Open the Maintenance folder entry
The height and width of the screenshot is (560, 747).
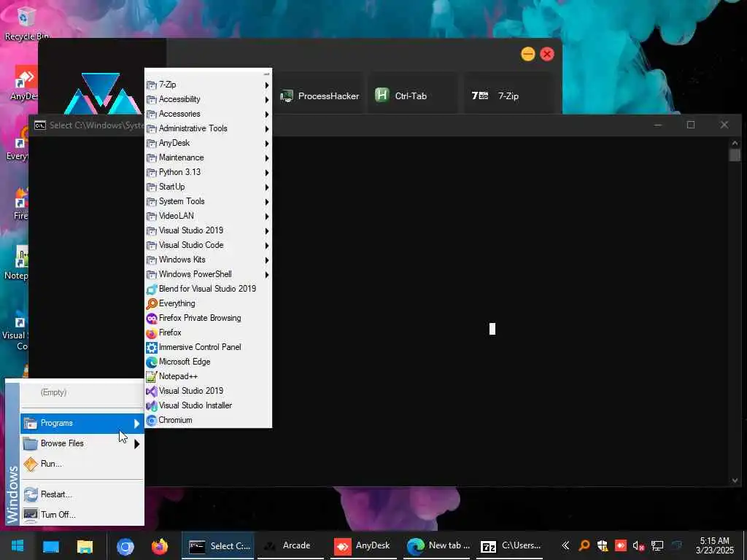(x=208, y=157)
